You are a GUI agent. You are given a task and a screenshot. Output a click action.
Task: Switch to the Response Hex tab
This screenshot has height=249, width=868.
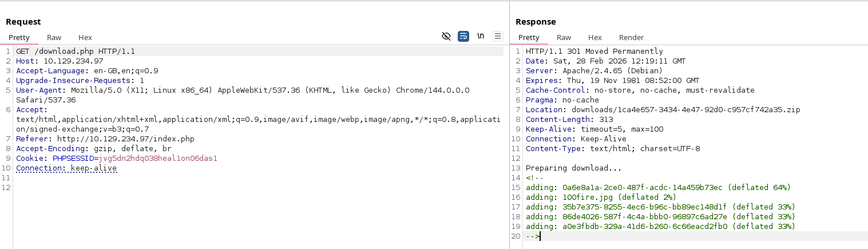[595, 37]
